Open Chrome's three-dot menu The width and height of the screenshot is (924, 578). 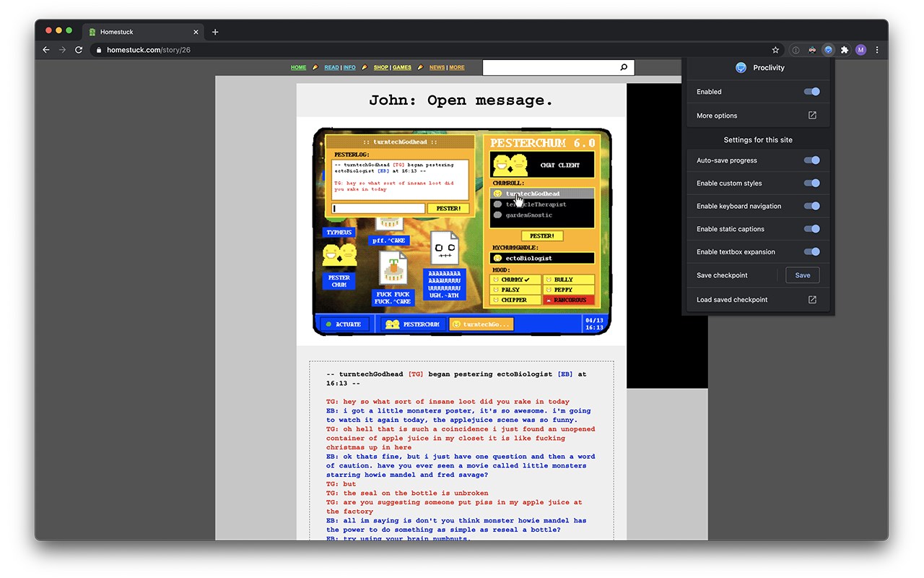coord(877,50)
